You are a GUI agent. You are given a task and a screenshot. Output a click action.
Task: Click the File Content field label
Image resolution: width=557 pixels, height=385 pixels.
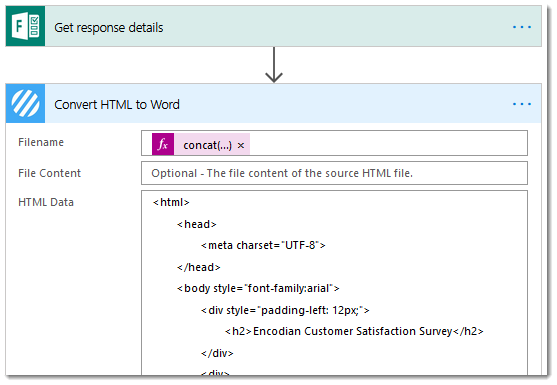49,173
